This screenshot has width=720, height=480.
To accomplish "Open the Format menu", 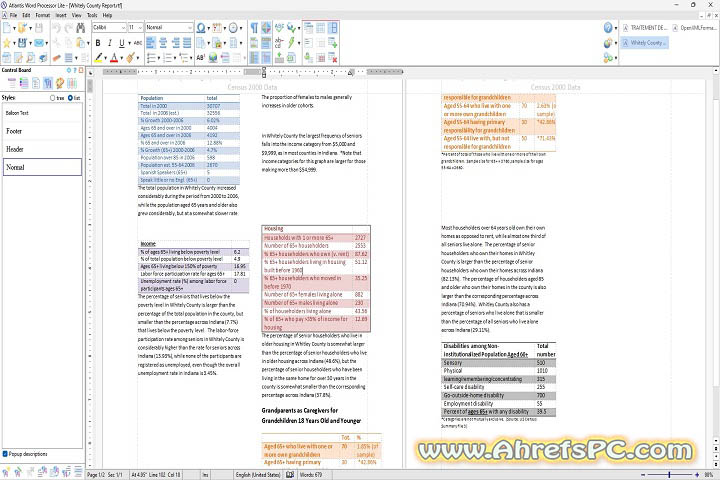I will coord(43,15).
